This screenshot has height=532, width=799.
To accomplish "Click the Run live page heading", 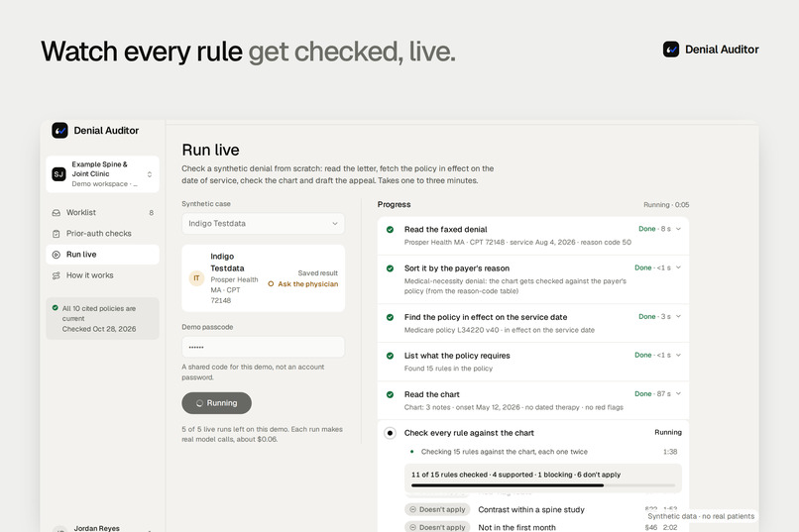I will coord(210,151).
